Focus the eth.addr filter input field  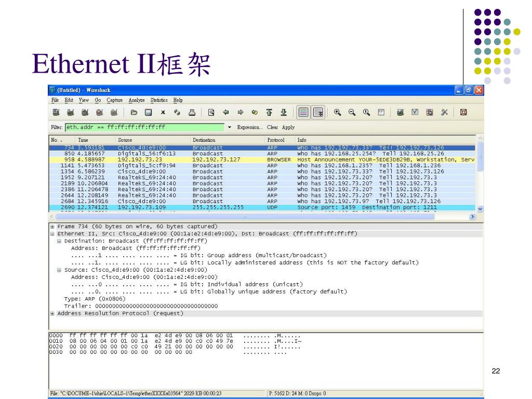[x=144, y=127]
